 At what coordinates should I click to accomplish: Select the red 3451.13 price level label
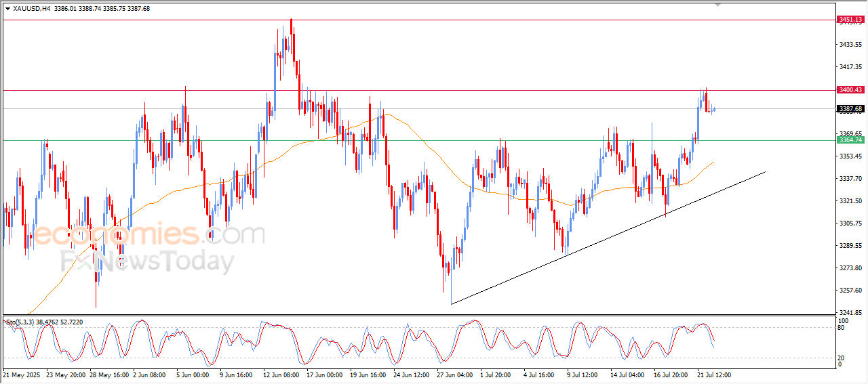click(x=850, y=20)
